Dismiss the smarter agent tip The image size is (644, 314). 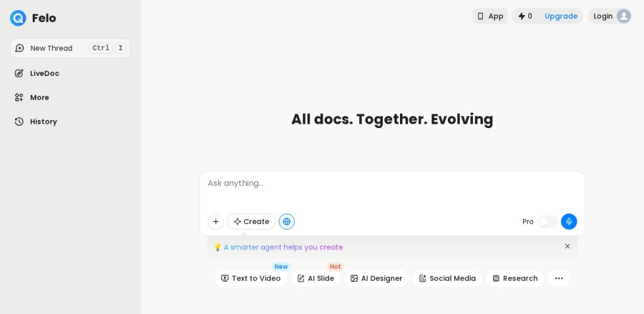pyautogui.click(x=567, y=246)
